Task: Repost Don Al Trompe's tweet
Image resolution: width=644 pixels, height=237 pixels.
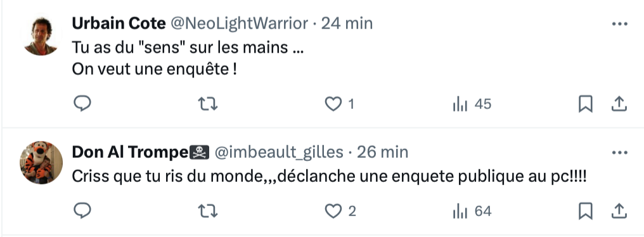Action: point(208,211)
